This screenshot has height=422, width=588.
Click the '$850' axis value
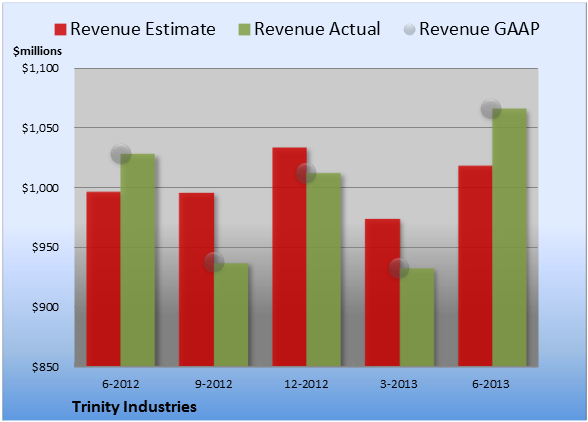pyautogui.click(x=45, y=367)
